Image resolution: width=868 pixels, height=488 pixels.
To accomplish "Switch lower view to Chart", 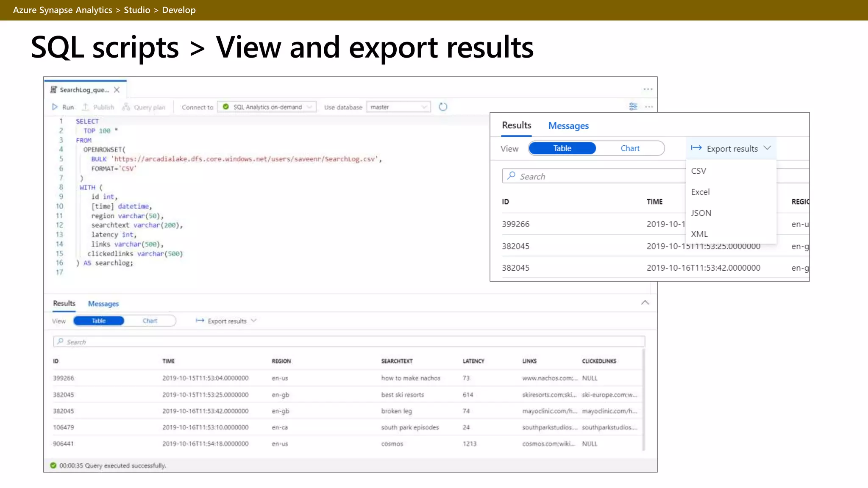I will point(150,321).
